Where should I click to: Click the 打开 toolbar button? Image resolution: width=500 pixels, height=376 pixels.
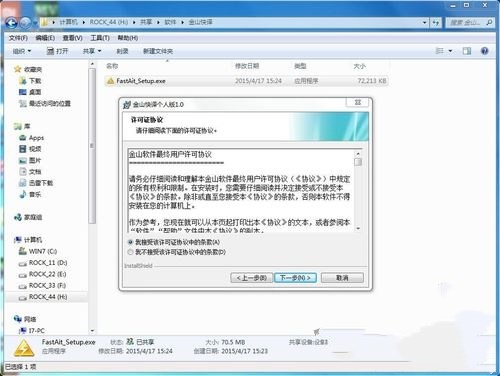coord(57,51)
